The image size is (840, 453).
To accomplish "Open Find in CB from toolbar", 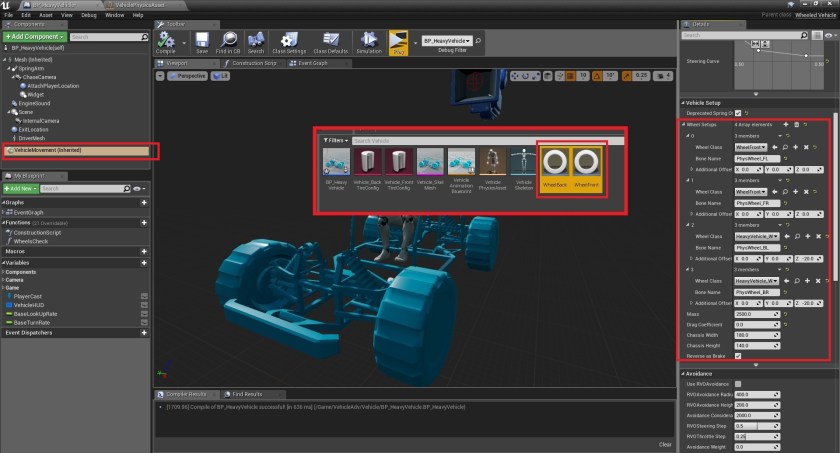I will [x=228, y=42].
